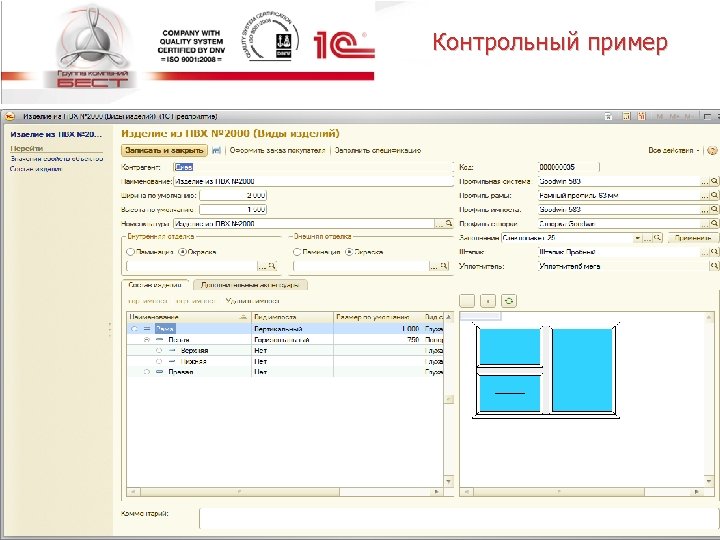
Task: Open magnifier icon of Профиль рамы field
Action: [714, 196]
